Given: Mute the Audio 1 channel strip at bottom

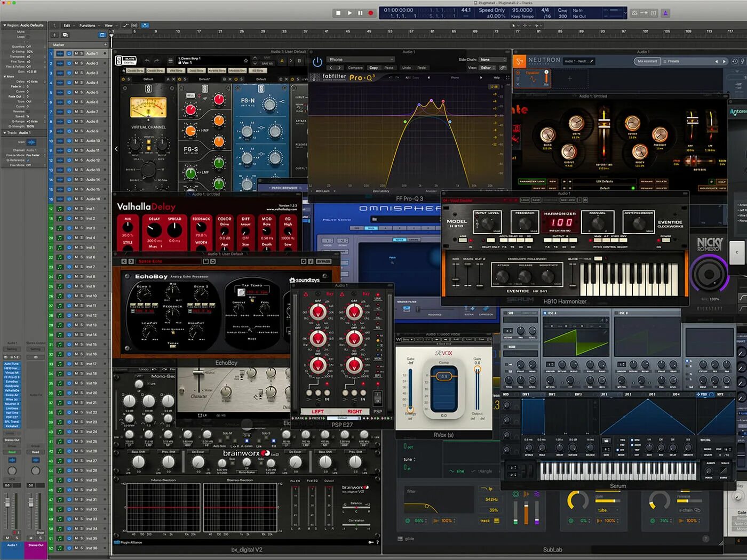Looking at the screenshot, I should pyautogui.click(x=7, y=538).
